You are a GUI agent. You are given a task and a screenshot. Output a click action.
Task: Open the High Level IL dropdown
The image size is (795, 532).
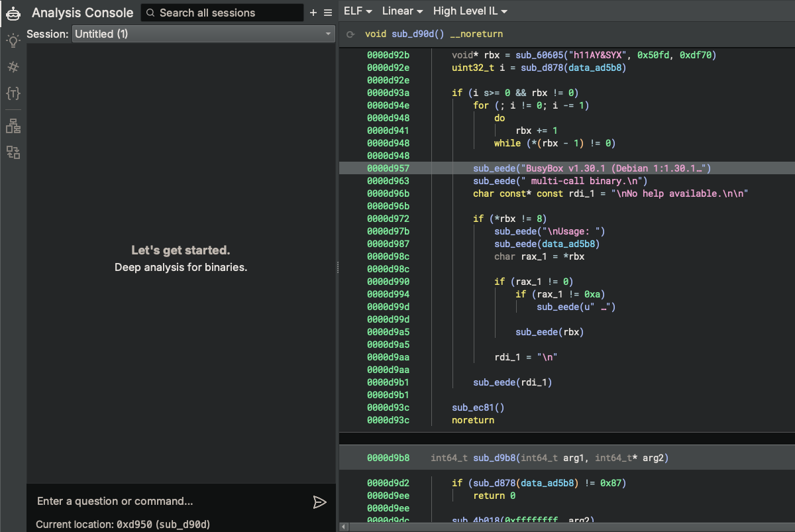point(470,11)
